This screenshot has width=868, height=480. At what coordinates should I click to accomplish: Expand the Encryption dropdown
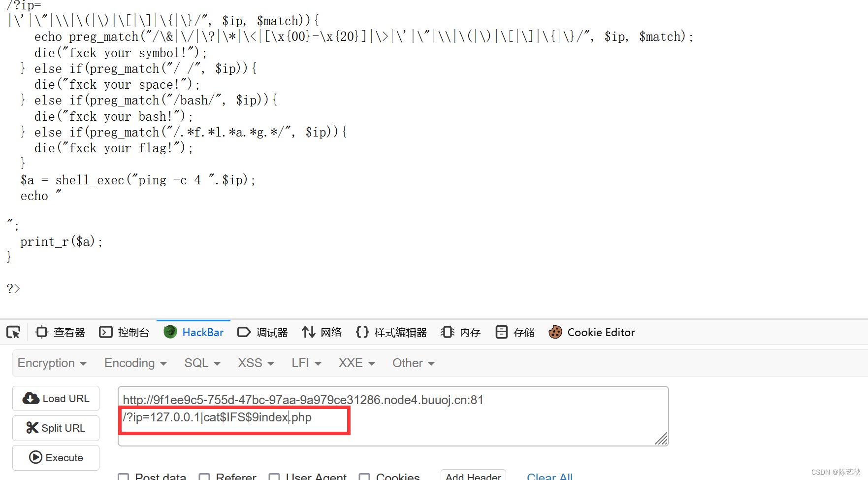(52, 363)
